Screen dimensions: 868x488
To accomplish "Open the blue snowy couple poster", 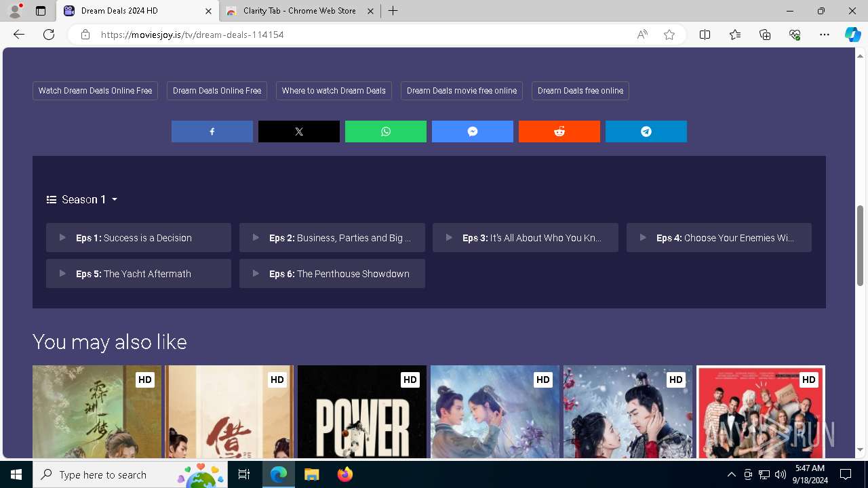I will click(x=495, y=412).
